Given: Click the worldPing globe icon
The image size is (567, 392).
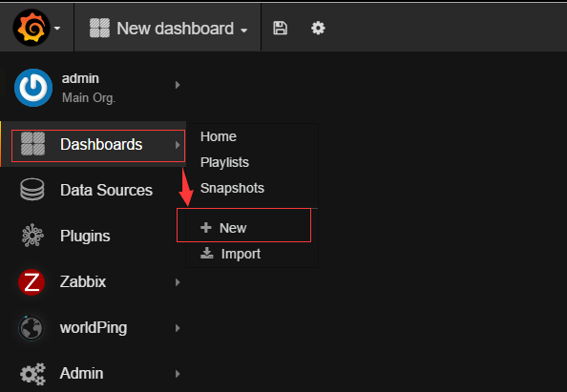Looking at the screenshot, I should [31, 328].
